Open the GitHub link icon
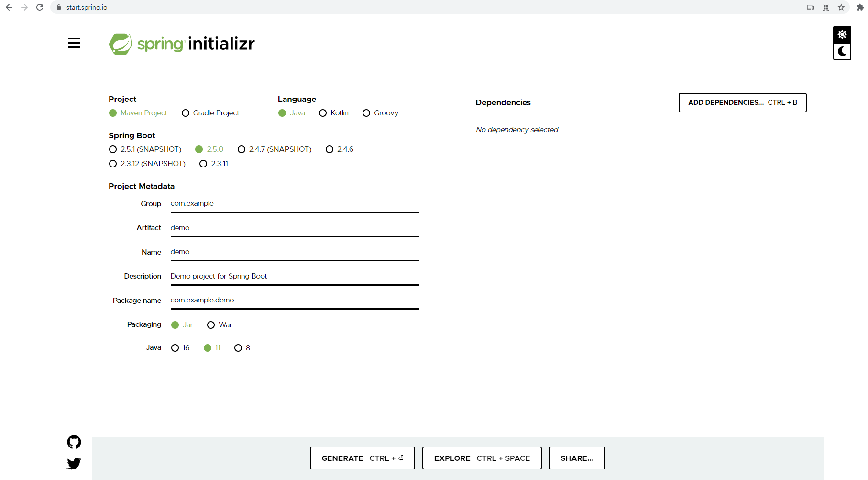 74,442
